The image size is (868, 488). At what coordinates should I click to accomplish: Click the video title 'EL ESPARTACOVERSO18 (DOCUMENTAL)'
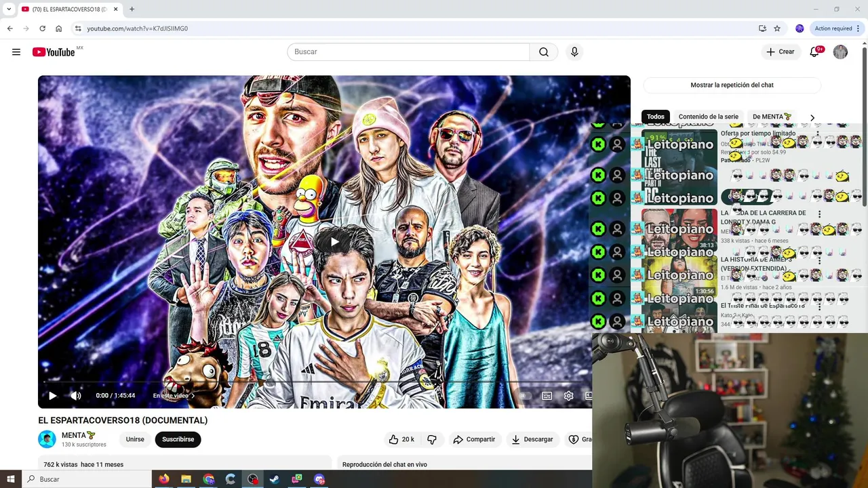coord(123,420)
